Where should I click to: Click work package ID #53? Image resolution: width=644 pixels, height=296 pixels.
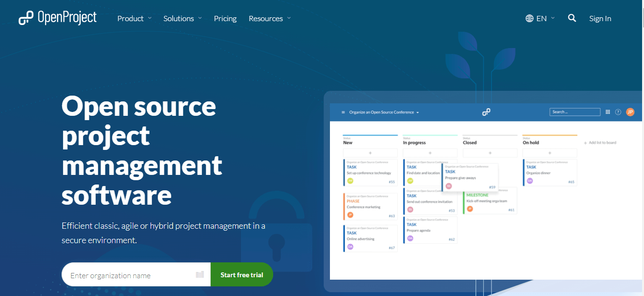click(452, 211)
